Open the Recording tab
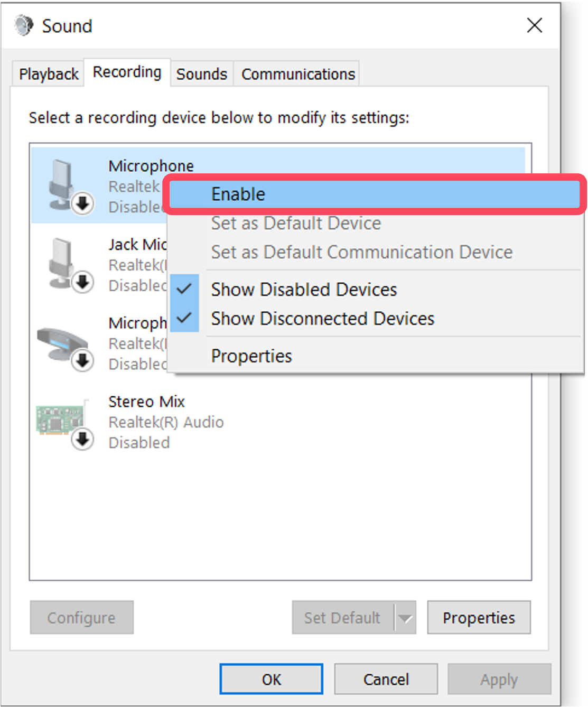The image size is (588, 707). 127,72
